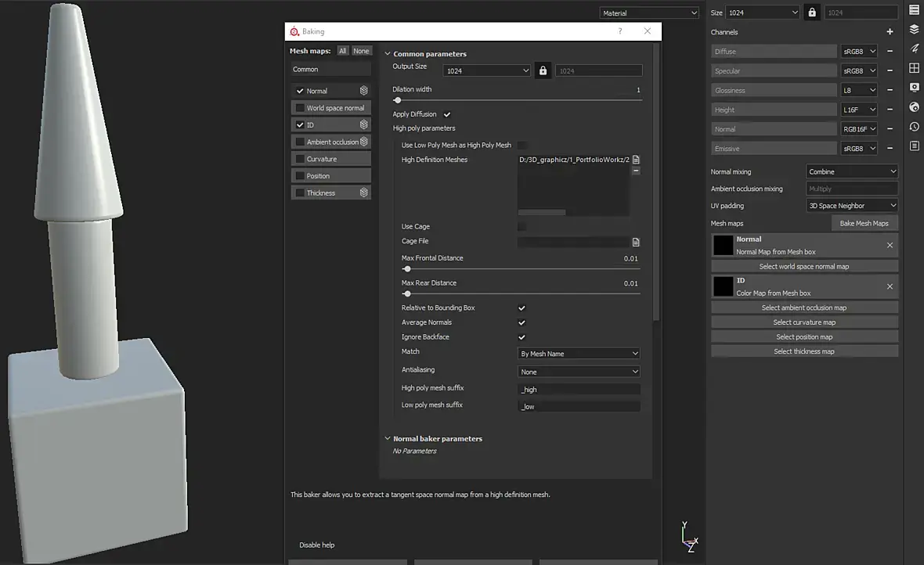Open the Antialiasing dropdown
The width and height of the screenshot is (924, 565).
tap(579, 372)
